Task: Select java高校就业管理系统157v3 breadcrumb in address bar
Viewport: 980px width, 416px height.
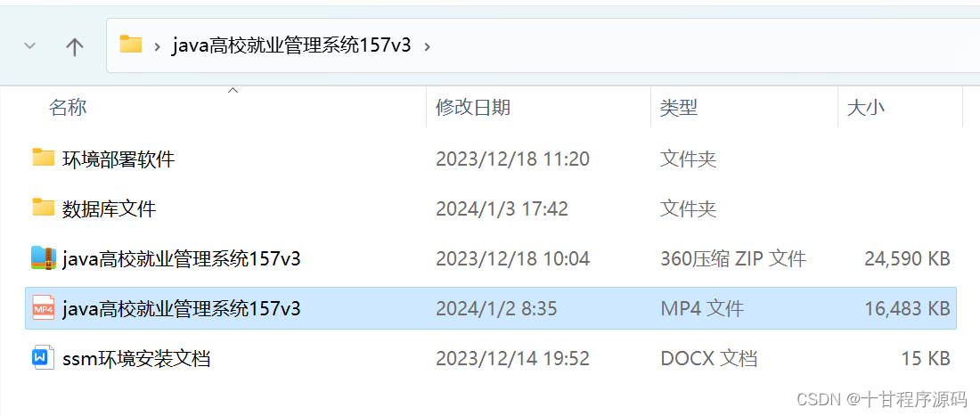Action: 291,45
